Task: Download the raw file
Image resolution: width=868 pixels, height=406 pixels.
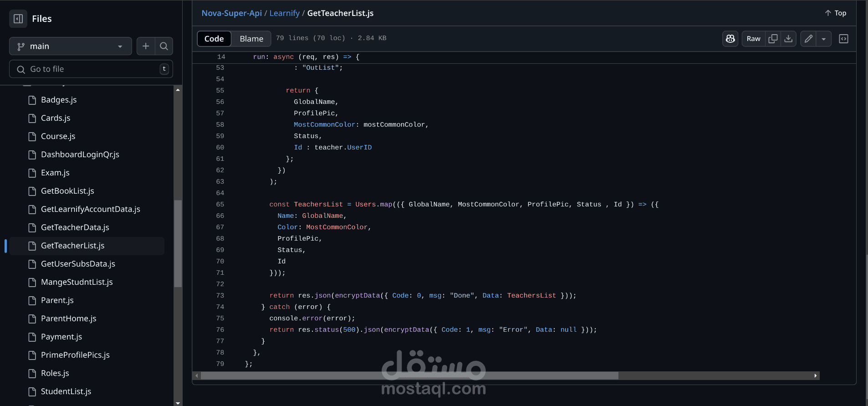Action: pos(788,39)
